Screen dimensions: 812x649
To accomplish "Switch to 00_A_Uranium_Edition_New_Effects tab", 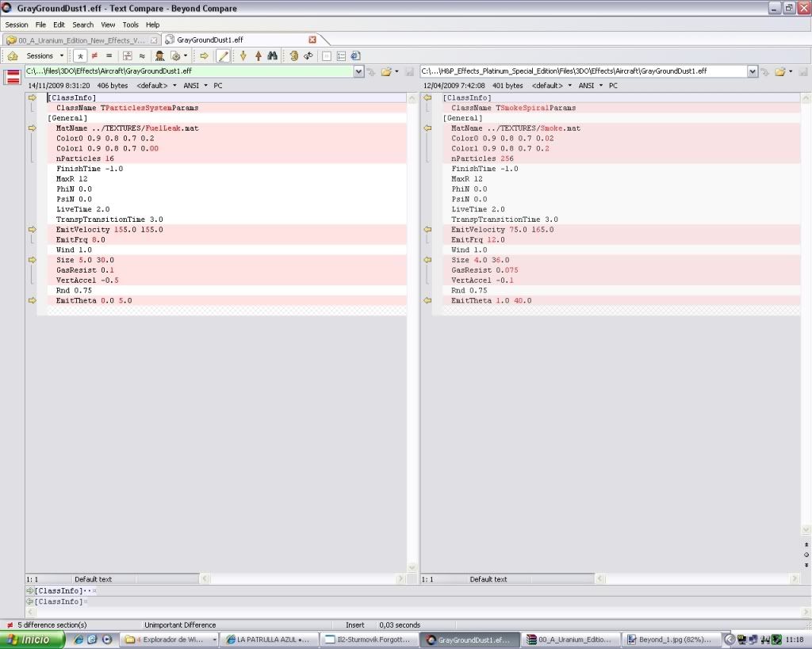I will tap(82, 40).
